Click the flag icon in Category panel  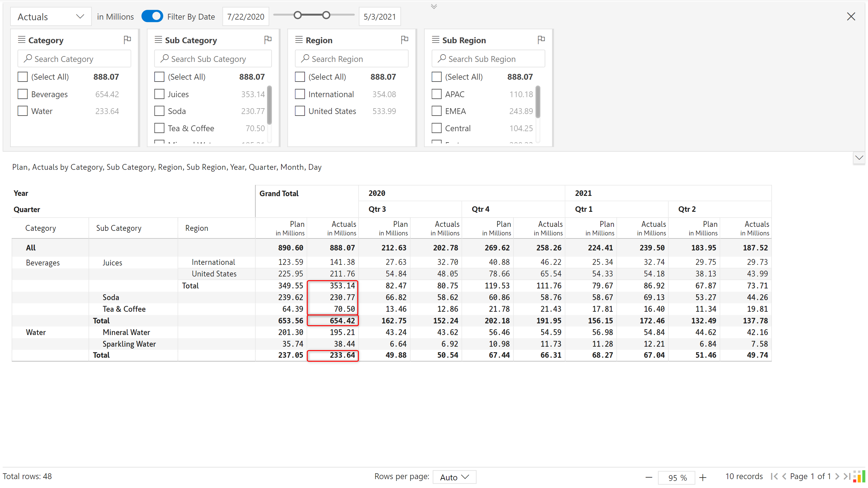coord(127,40)
